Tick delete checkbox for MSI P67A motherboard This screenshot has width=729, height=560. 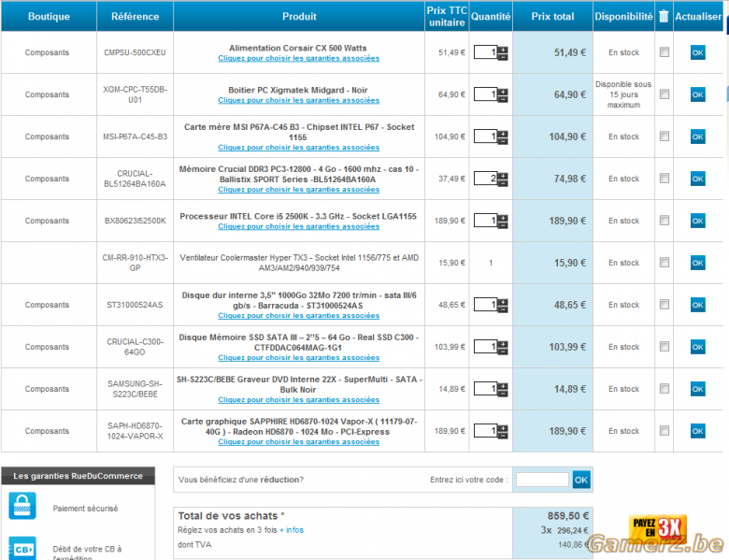coord(665,136)
